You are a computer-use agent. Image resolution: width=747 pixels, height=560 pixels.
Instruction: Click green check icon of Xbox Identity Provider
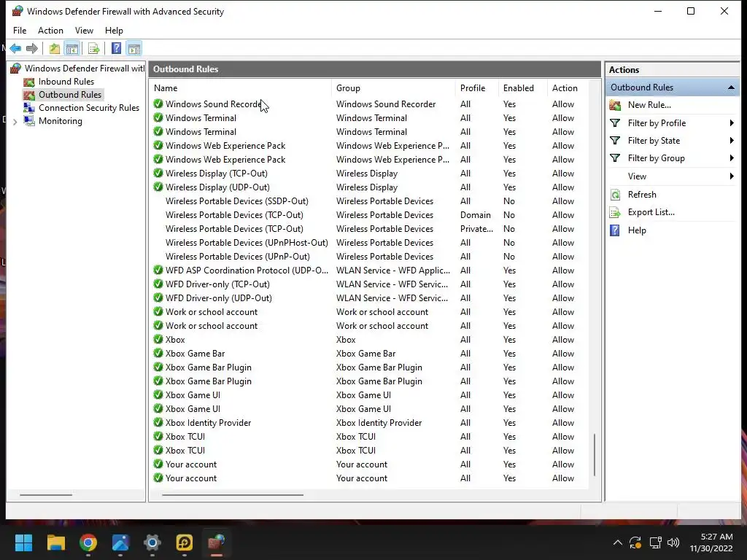(158, 422)
